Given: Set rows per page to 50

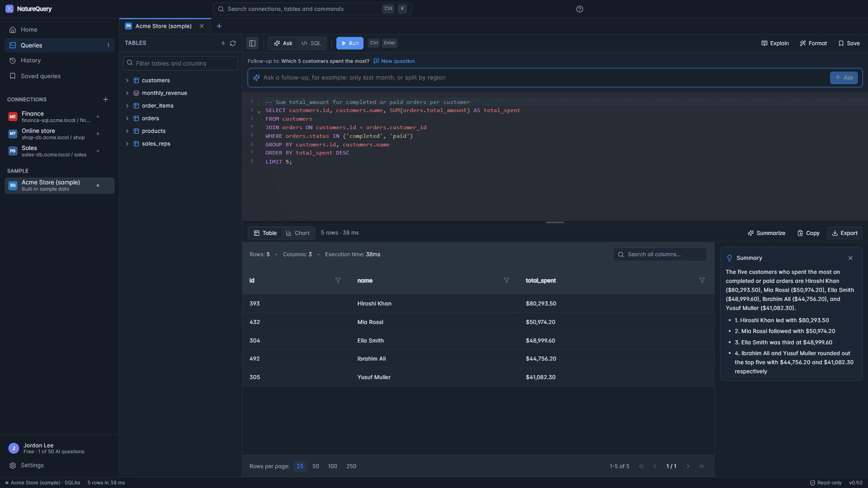Looking at the screenshot, I should [316, 466].
